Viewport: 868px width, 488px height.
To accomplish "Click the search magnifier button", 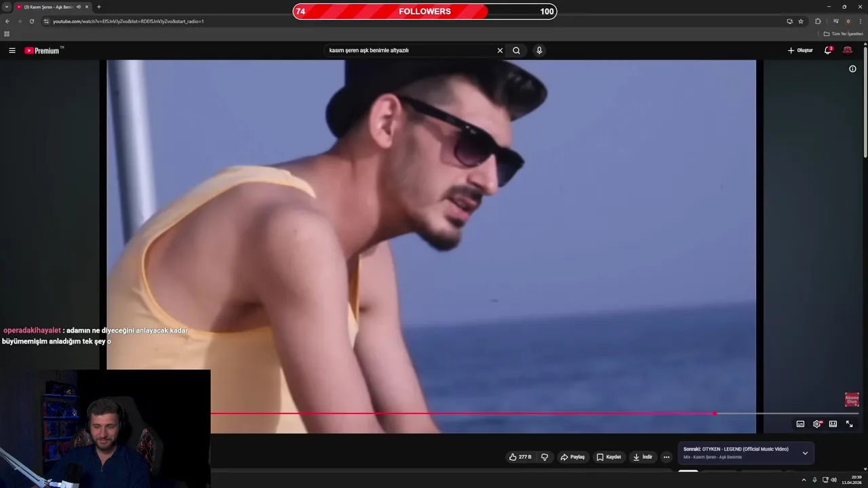I will coord(517,50).
